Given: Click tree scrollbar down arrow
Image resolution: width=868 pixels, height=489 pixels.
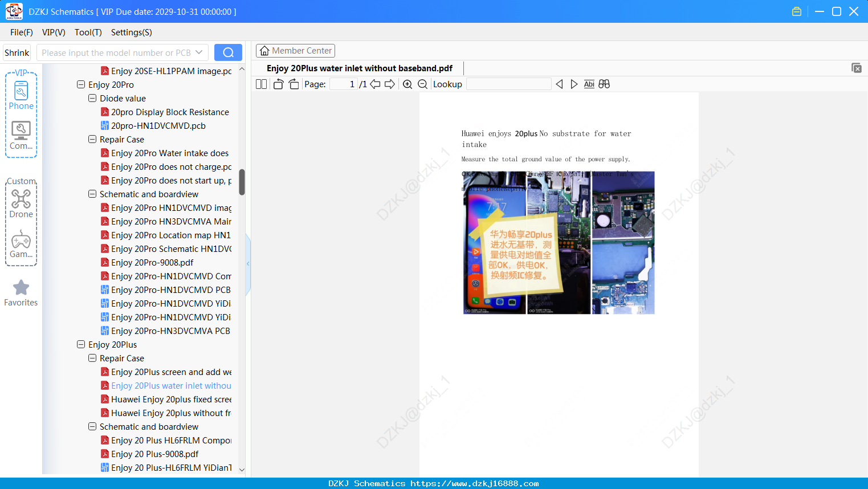Looking at the screenshot, I should [242, 470].
